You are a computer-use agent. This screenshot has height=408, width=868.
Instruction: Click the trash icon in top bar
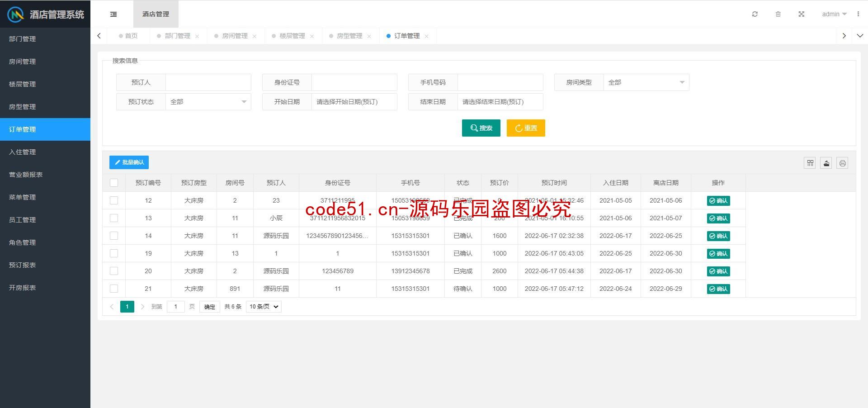pos(778,14)
